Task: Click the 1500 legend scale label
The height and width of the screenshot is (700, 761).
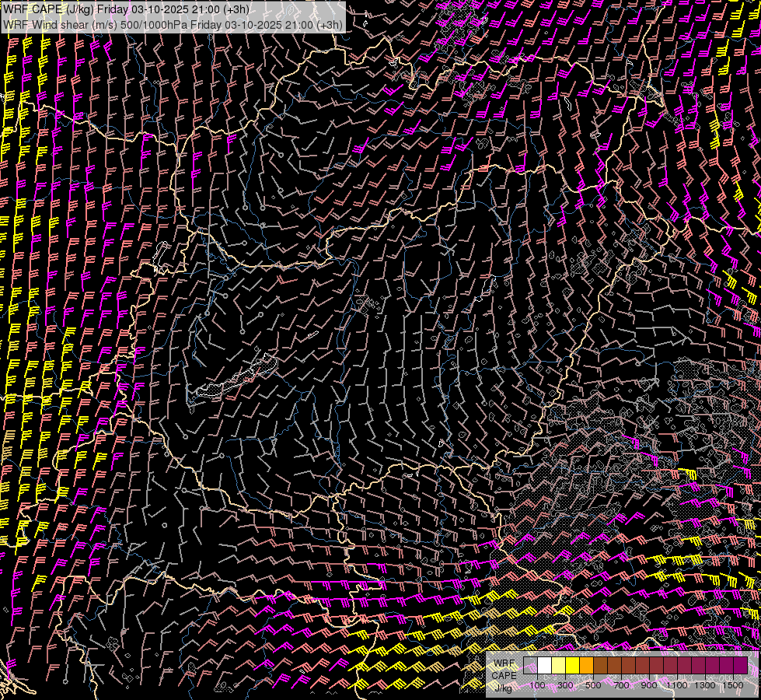Action: 733,685
